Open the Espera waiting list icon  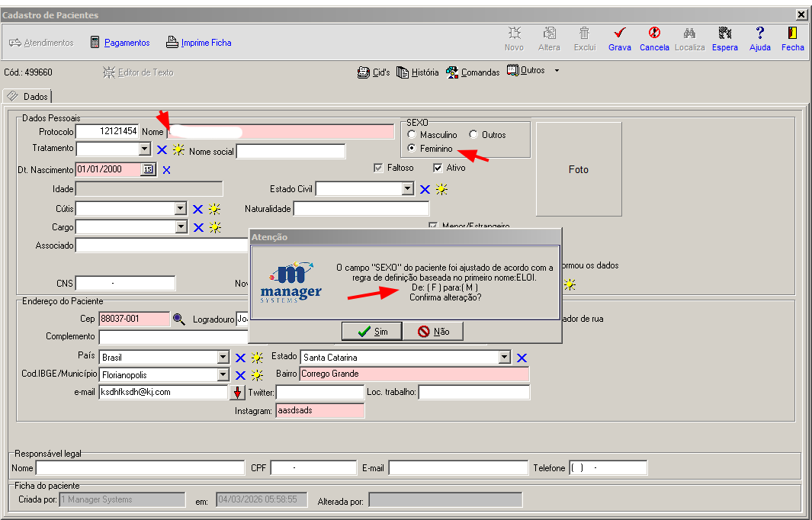(724, 34)
